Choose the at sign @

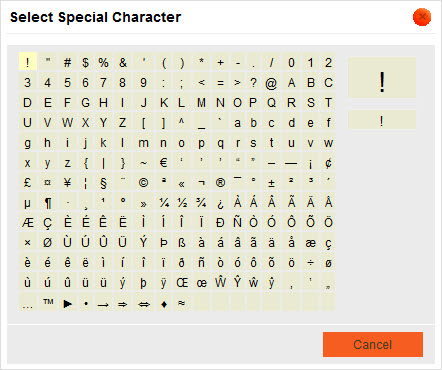(x=271, y=83)
